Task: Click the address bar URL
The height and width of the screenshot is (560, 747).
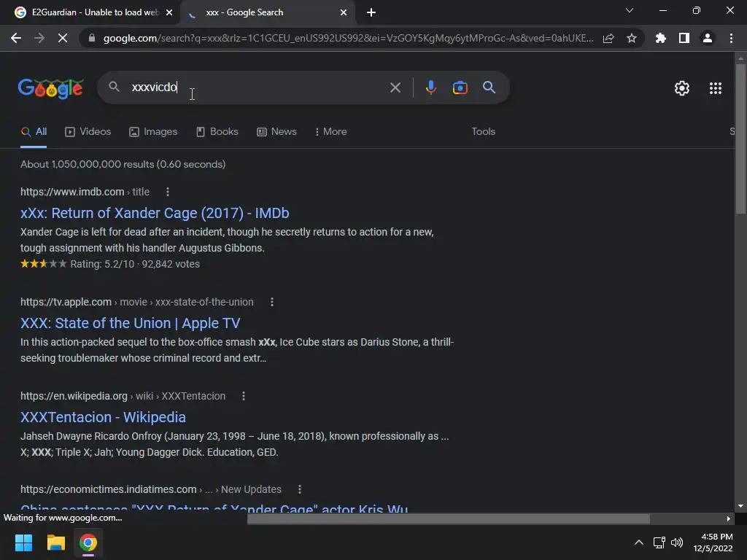Action: pos(348,38)
